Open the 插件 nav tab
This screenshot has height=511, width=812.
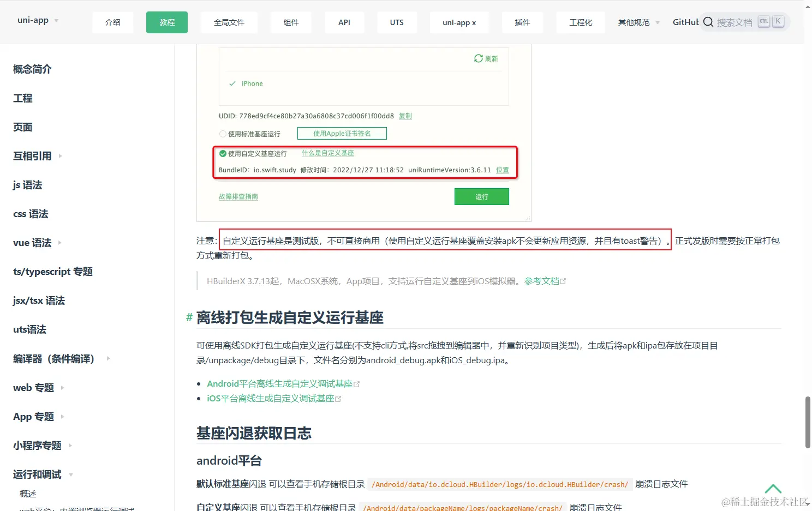522,22
